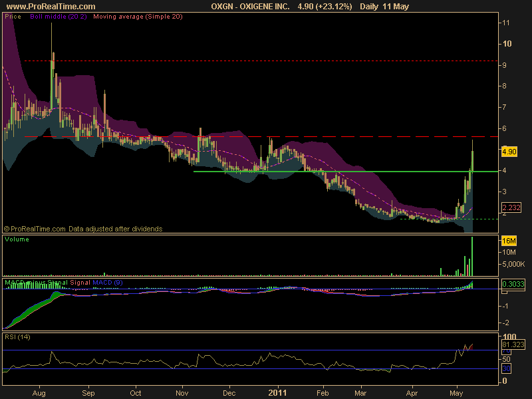The image size is (532, 399).
Task: Click the 10M volume axis label
Action: 509,252
